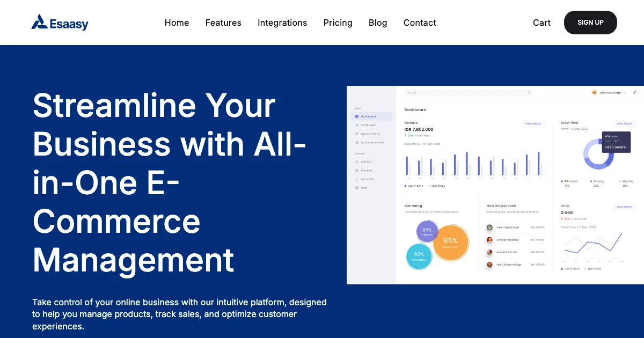
Task: Click the "Your Rating" heading
Action: [x=413, y=206]
